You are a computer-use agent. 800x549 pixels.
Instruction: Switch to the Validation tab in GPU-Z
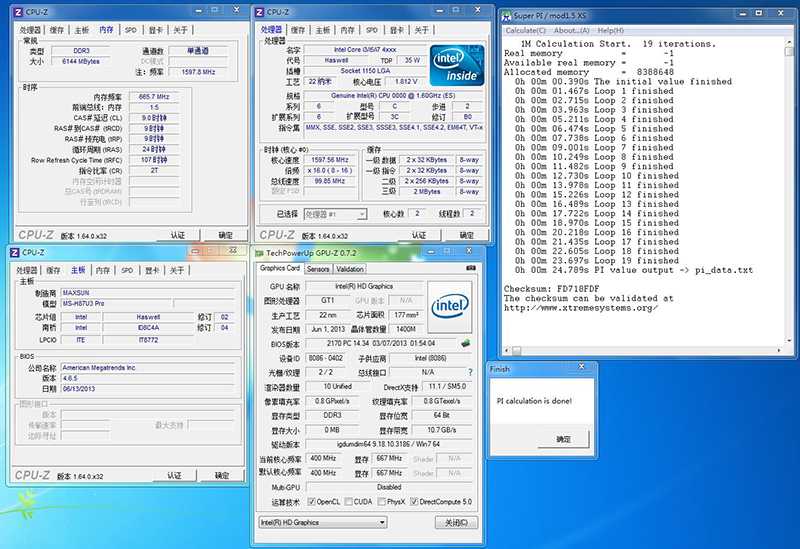pos(349,269)
